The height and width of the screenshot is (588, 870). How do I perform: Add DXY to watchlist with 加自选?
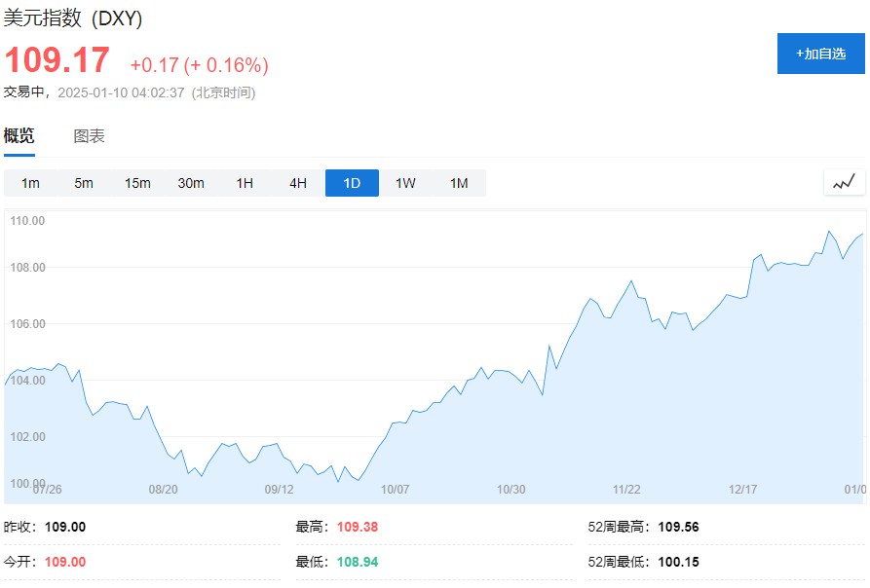point(820,54)
